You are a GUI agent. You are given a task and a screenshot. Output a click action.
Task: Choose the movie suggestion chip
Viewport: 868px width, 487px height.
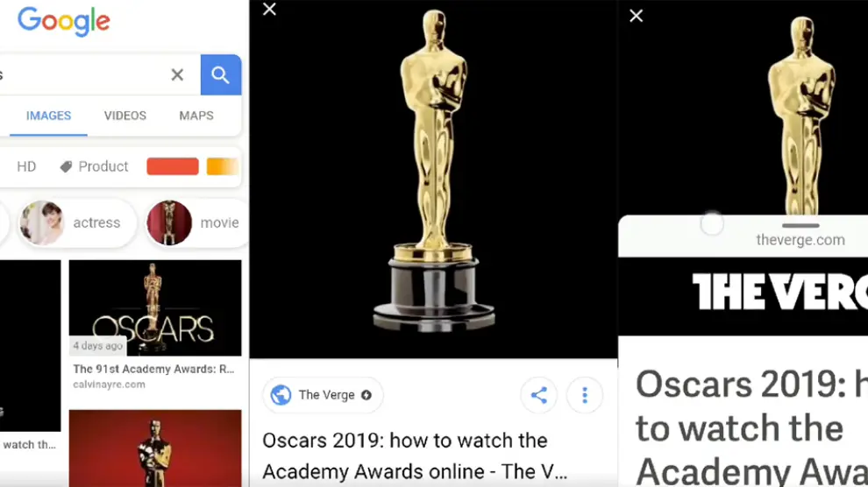coord(195,222)
